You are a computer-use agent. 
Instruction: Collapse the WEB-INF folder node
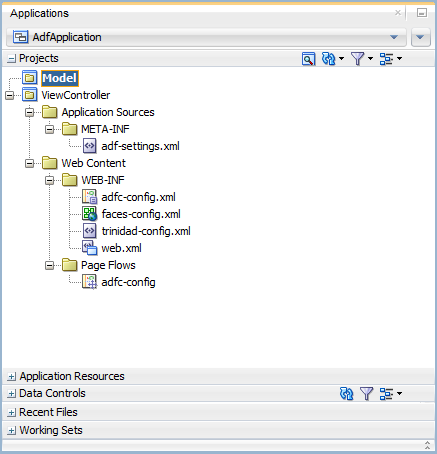click(49, 180)
